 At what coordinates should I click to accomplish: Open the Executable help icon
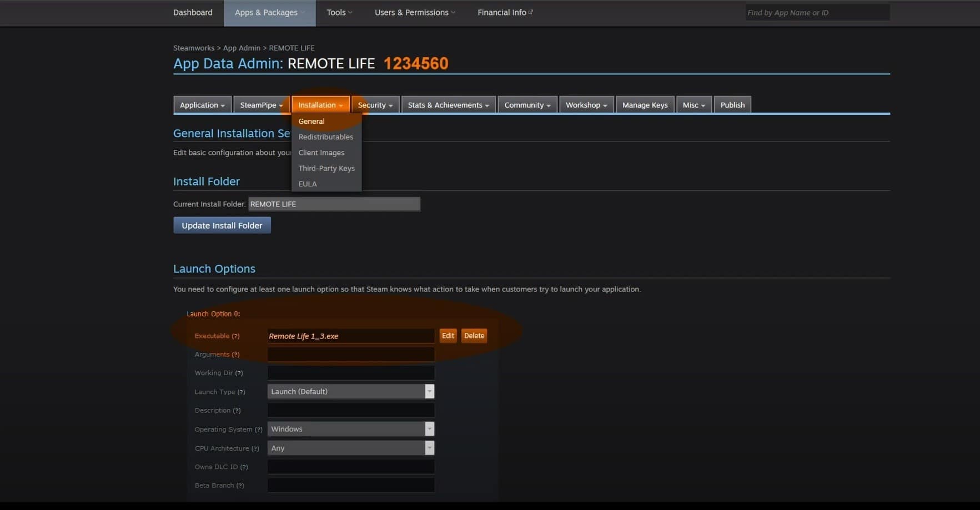pos(236,336)
